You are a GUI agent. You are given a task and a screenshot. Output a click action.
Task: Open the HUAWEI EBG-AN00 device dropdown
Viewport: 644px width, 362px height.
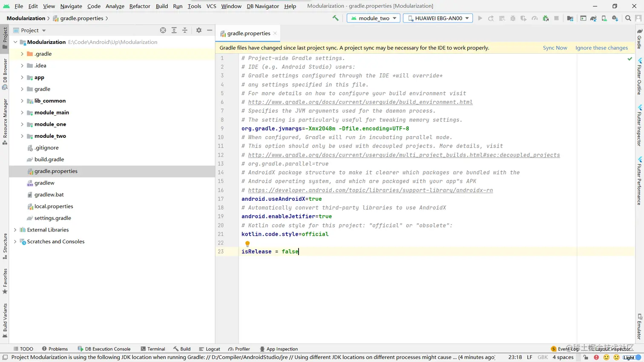coord(438,18)
